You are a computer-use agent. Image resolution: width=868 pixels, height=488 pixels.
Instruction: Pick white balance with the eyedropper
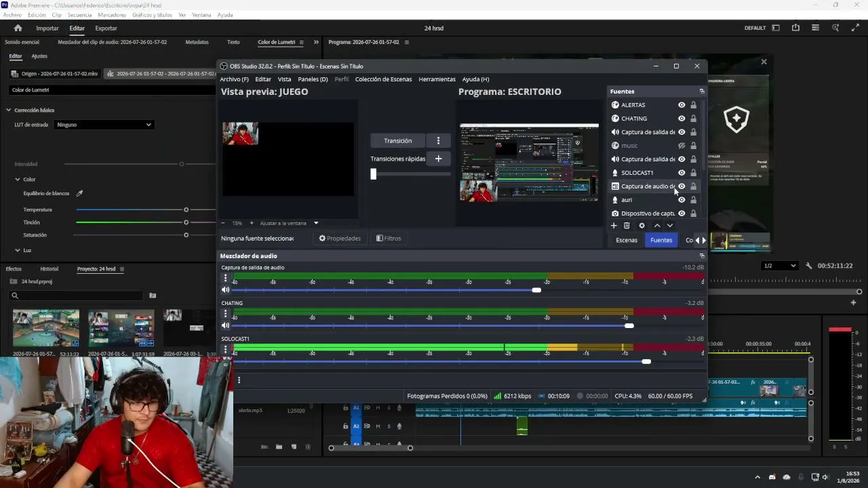pos(79,194)
